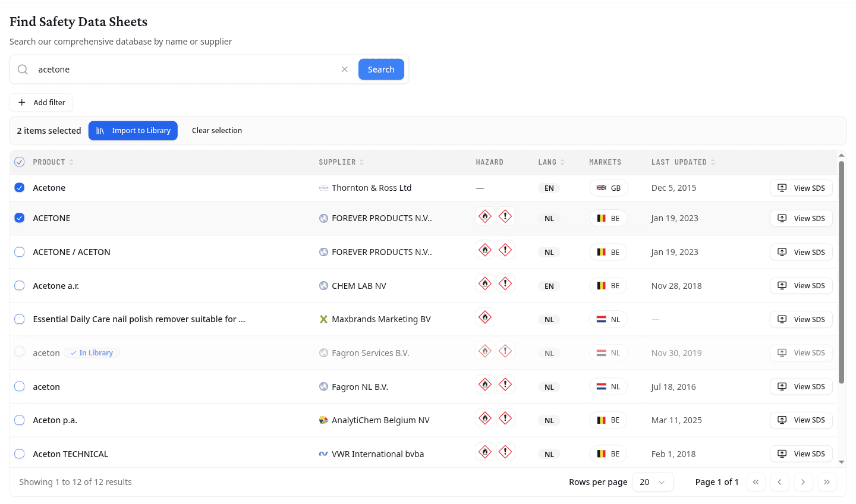Screen dimensions: 856x504
Task: View SDS for Acetone a.r.
Action: pos(801,286)
